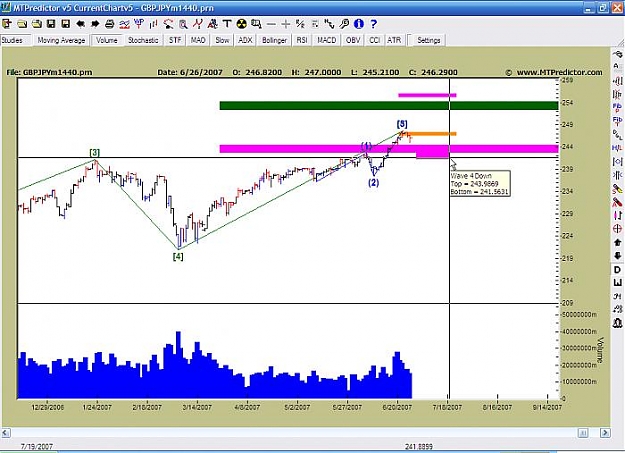Toggle the Slow study button
This screenshot has height=453, width=625.
222,40
